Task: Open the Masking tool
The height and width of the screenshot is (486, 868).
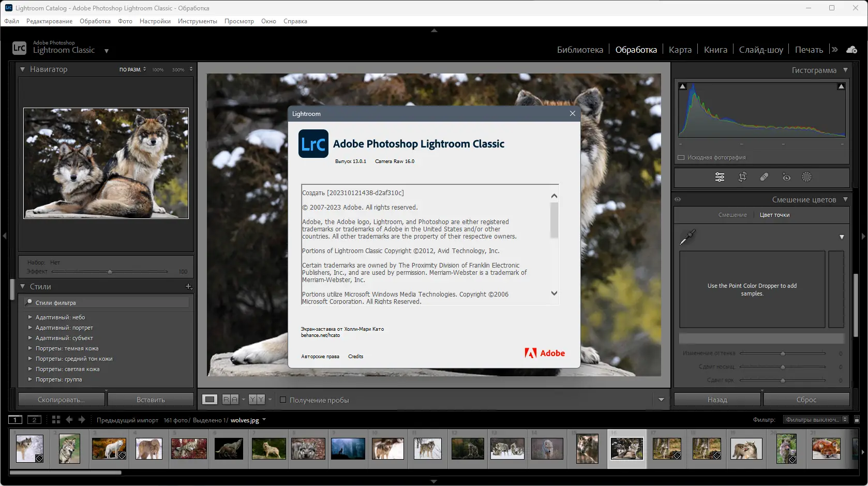Action: [807, 176]
